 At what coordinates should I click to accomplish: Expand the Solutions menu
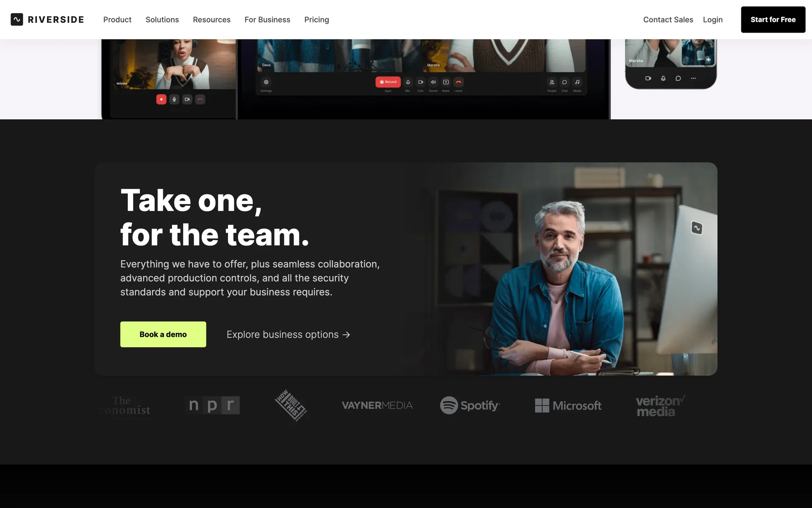(x=162, y=19)
